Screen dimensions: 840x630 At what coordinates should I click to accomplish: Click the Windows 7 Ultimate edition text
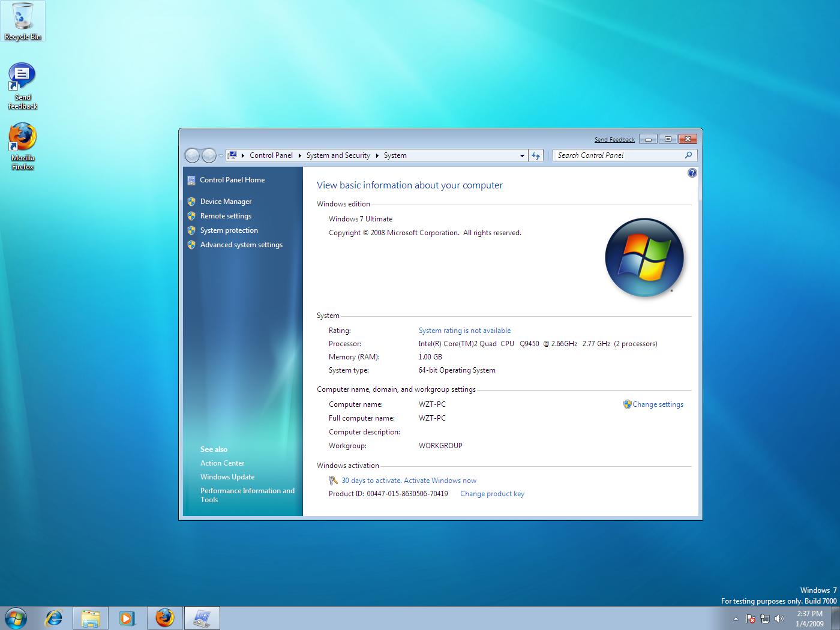361,219
